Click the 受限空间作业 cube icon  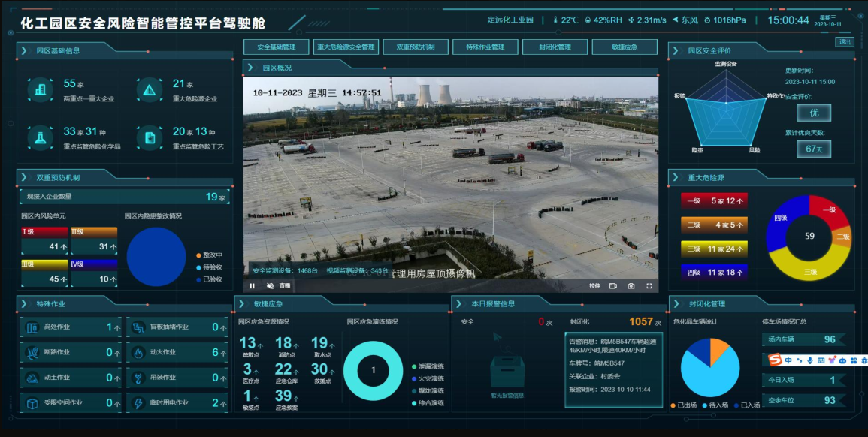(32, 403)
